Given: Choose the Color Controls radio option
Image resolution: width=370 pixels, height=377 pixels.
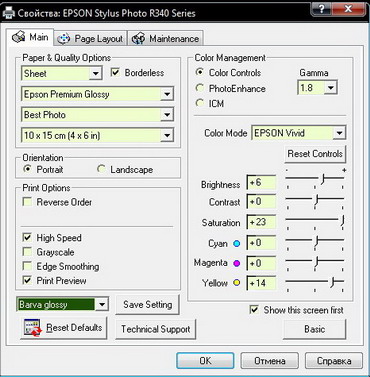Looking at the screenshot, I should pos(200,72).
